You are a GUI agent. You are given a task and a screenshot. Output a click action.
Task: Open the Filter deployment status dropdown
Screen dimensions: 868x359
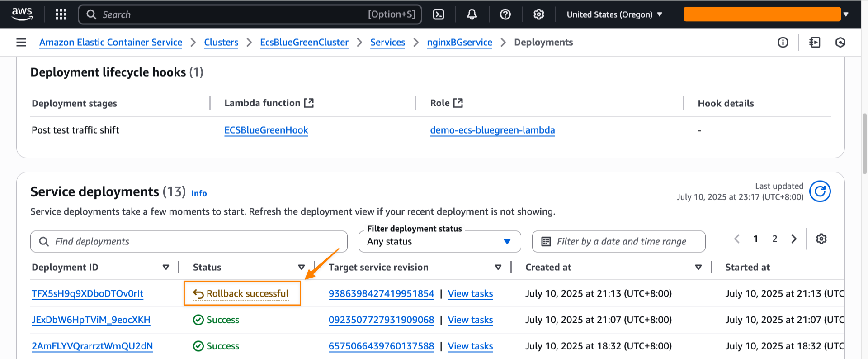[439, 241]
